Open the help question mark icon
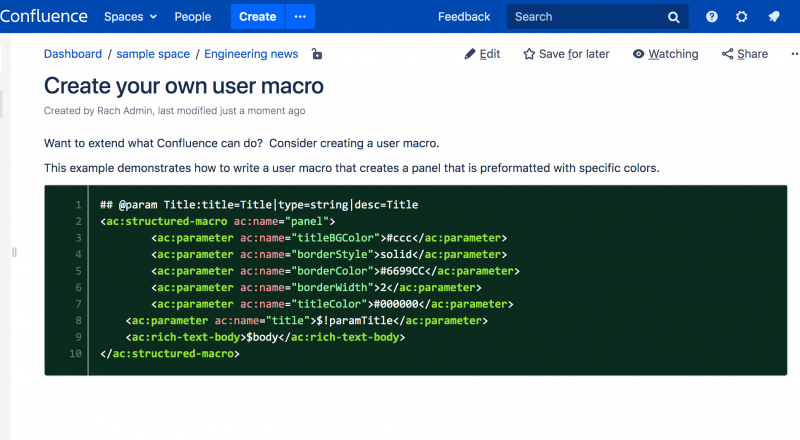This screenshot has width=800, height=440. click(x=712, y=17)
